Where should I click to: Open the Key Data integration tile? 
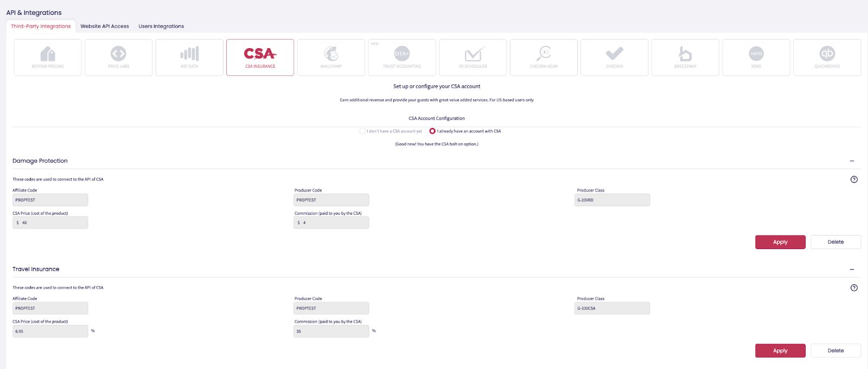189,57
